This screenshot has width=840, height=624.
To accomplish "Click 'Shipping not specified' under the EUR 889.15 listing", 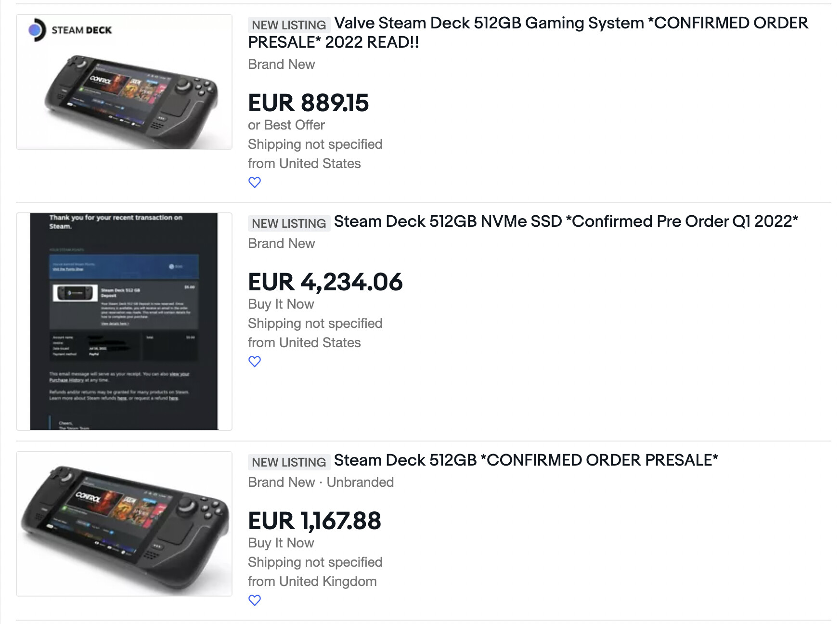I will [x=315, y=144].
